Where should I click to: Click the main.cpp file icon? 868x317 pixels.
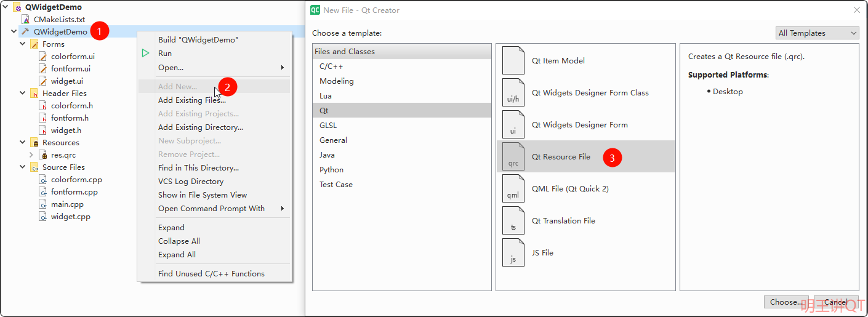click(43, 204)
